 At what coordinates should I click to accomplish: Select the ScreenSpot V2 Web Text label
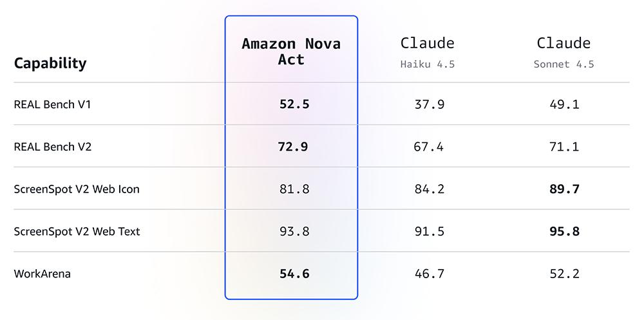click(77, 231)
